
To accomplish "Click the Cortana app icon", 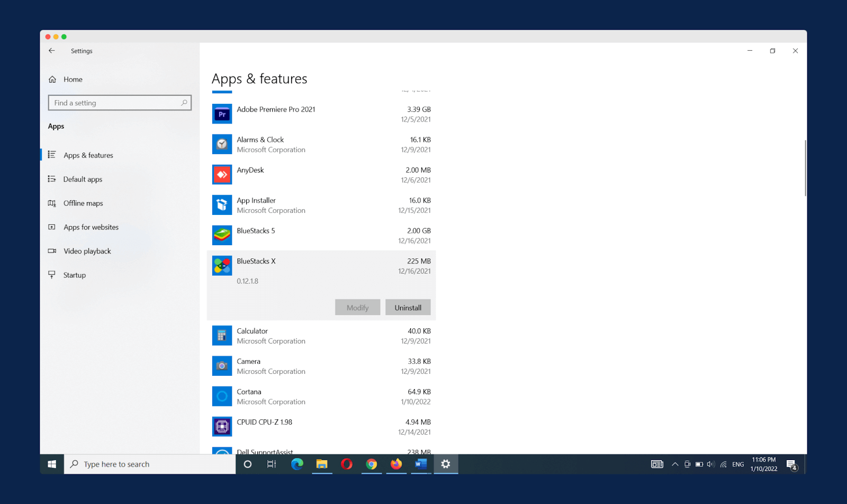I will [222, 397].
